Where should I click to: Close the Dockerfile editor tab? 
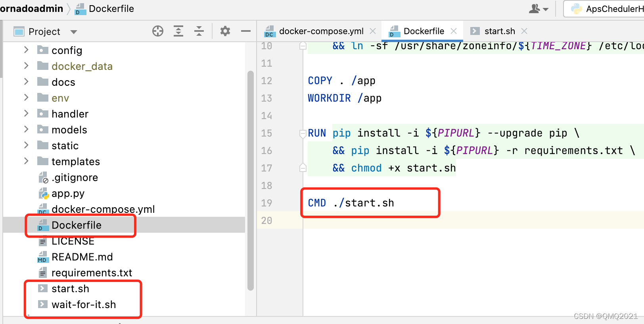click(454, 31)
